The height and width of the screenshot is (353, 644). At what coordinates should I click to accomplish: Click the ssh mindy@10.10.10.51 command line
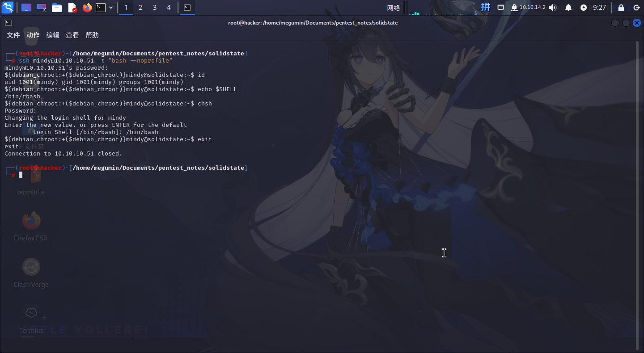pyautogui.click(x=95, y=60)
